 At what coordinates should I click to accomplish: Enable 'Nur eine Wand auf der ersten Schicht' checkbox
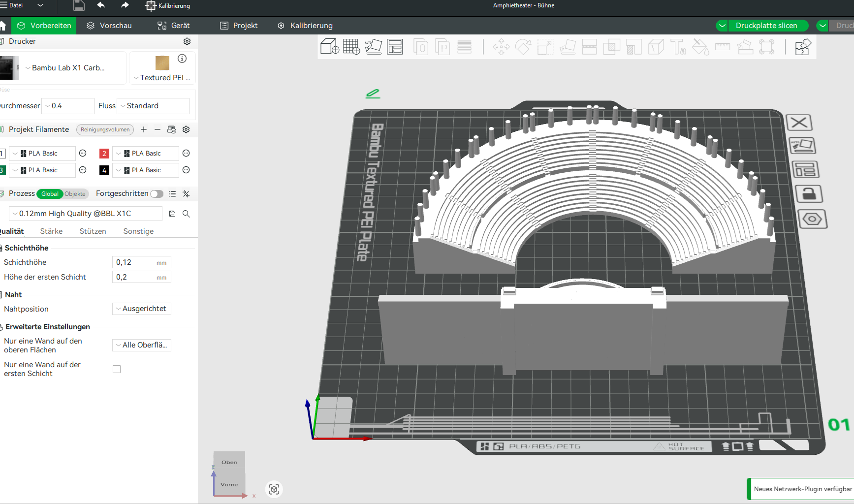(117, 369)
